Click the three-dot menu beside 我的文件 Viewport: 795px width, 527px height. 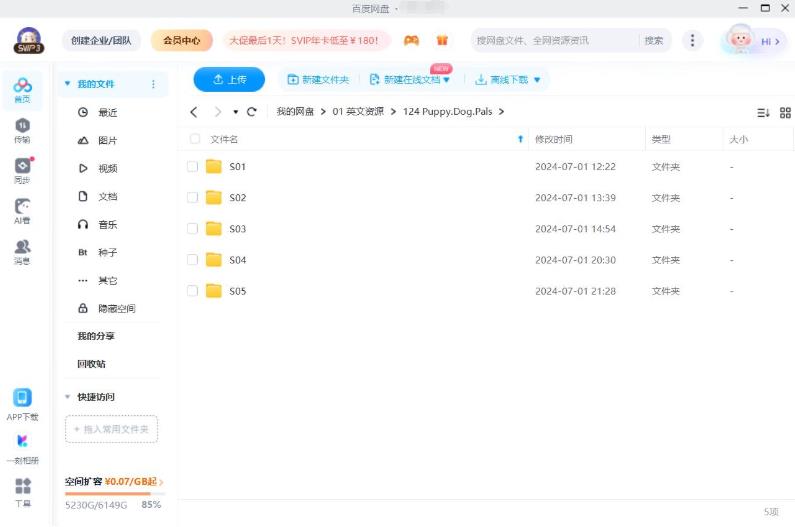pos(153,84)
